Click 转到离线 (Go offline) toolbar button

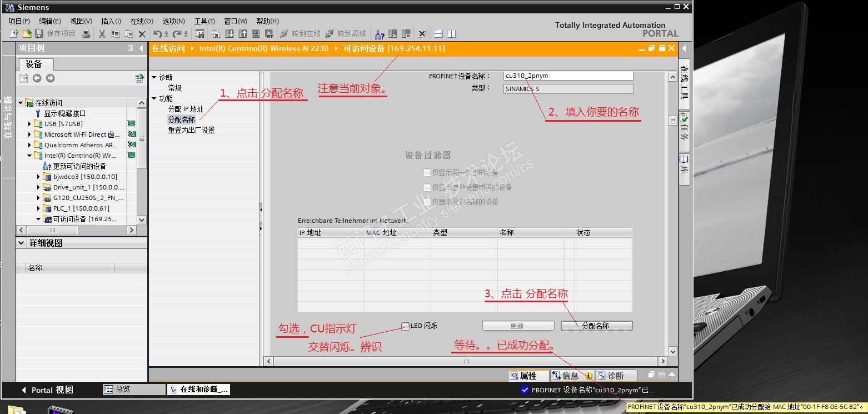pyautogui.click(x=346, y=34)
